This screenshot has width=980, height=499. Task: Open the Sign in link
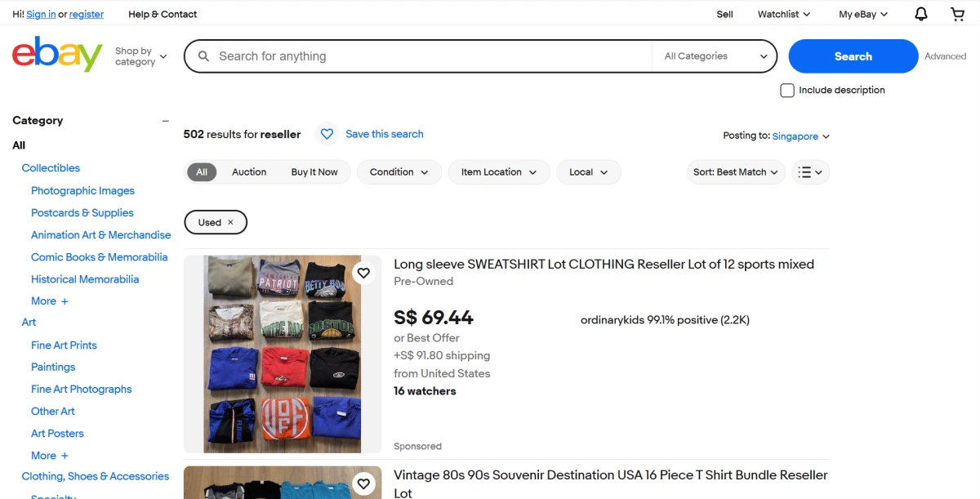[41, 14]
